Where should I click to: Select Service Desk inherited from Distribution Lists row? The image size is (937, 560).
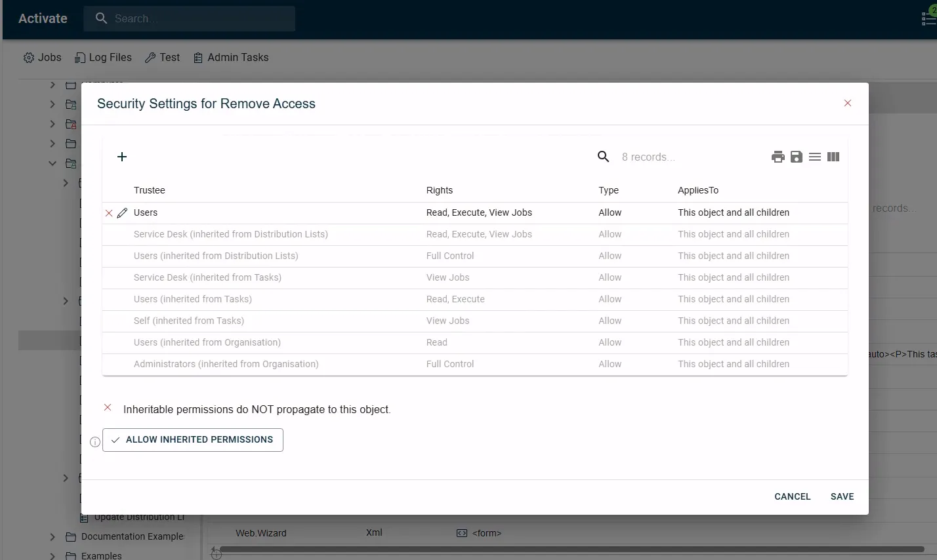pyautogui.click(x=475, y=235)
